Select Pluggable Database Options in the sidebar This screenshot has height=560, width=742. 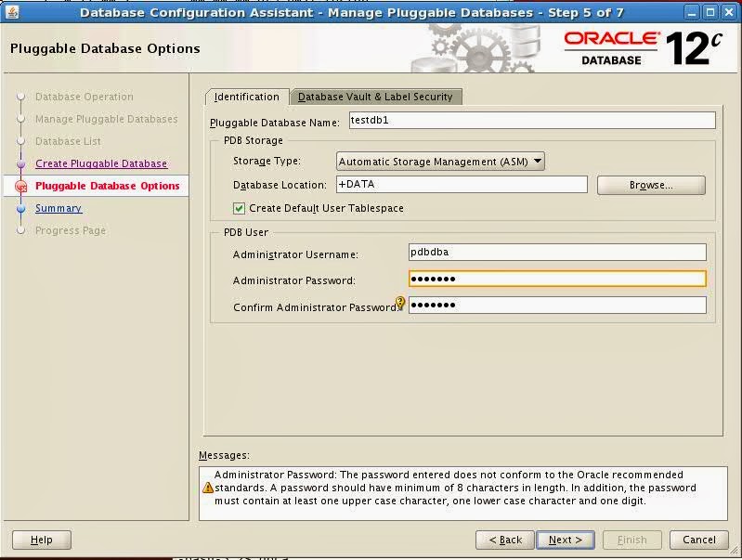click(108, 186)
